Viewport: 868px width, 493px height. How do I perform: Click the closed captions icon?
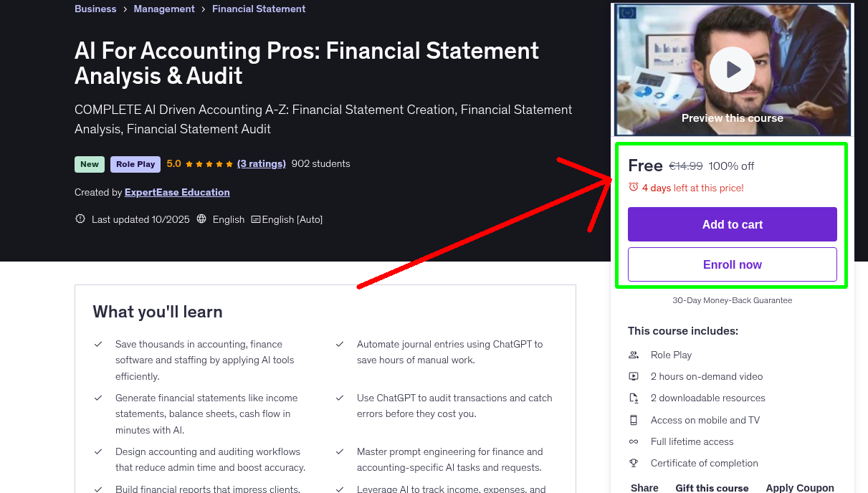tap(256, 219)
